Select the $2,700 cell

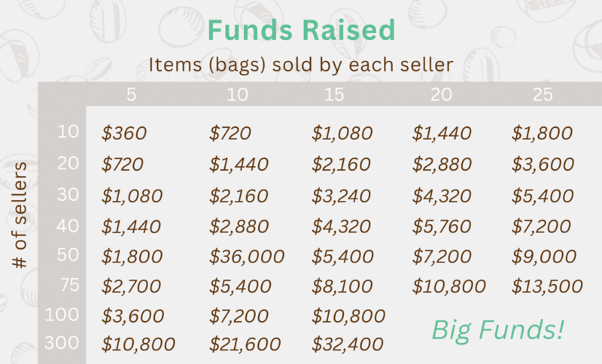pyautogui.click(x=132, y=287)
